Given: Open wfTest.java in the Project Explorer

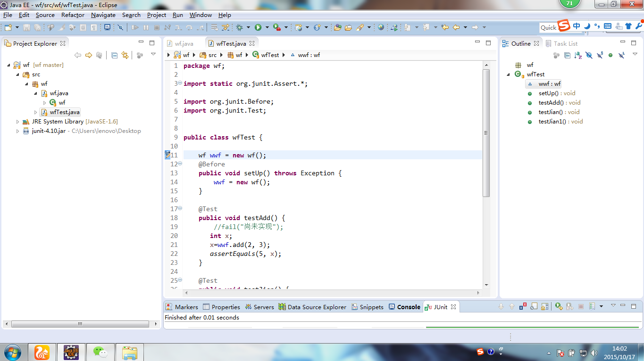Looking at the screenshot, I should coord(65,112).
